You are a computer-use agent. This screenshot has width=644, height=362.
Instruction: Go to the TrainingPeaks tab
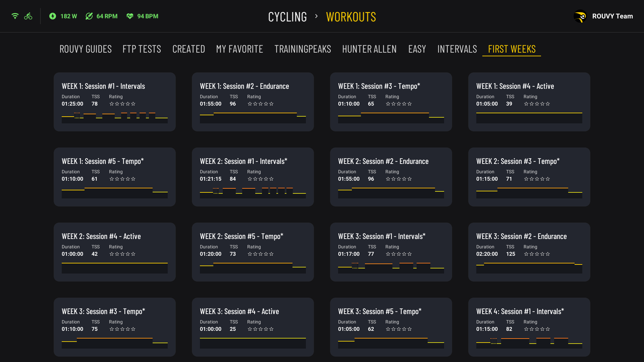point(303,49)
